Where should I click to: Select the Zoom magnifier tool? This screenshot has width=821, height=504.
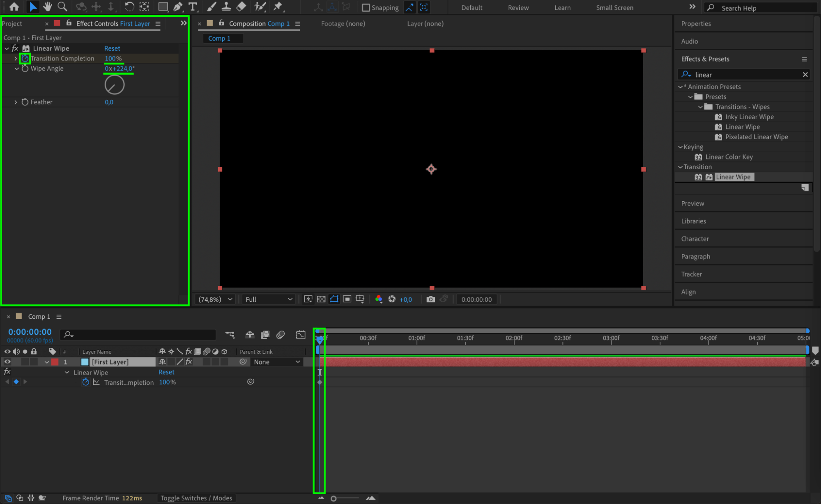click(x=62, y=7)
